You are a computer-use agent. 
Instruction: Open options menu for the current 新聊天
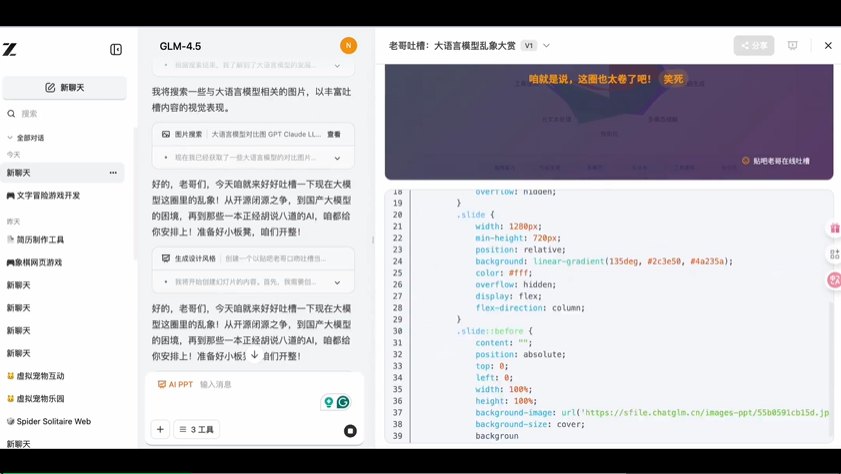113,173
